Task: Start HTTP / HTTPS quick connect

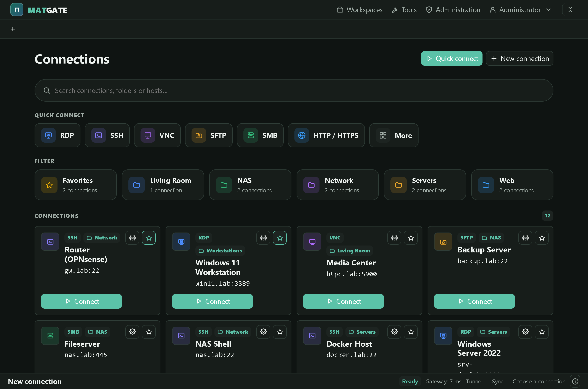Action: pyautogui.click(x=326, y=135)
